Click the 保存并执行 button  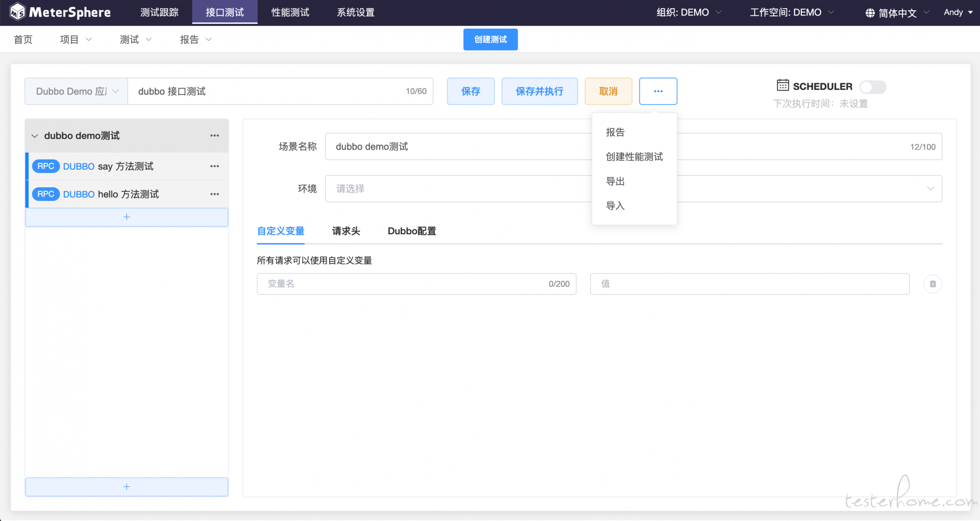(x=540, y=91)
